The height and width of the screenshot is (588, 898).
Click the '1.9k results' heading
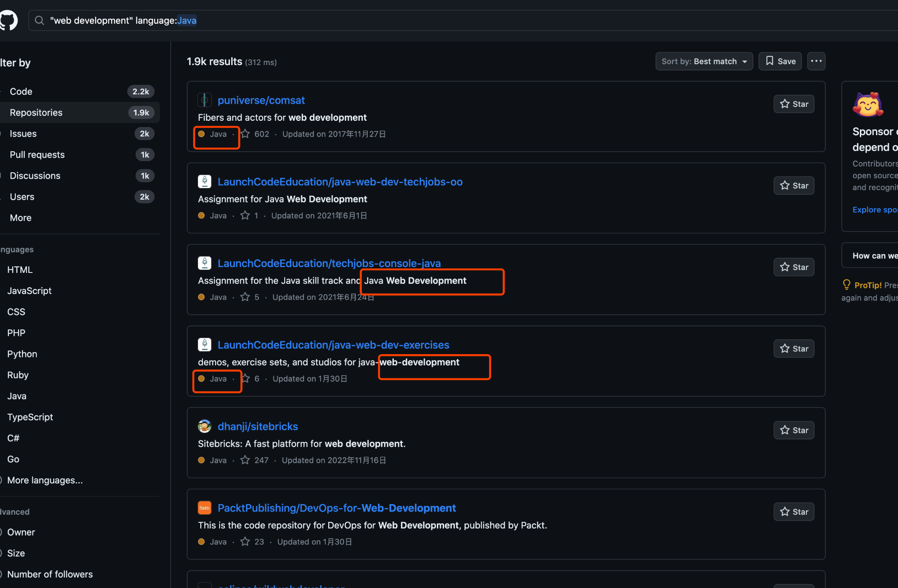coord(214,62)
